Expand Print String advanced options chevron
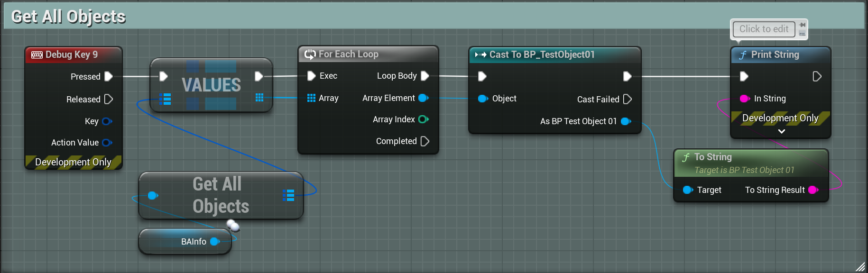The width and height of the screenshot is (868, 273). [781, 131]
